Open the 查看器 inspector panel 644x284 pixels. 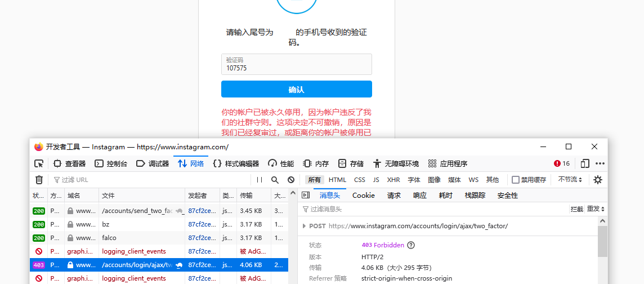pyautogui.click(x=70, y=163)
